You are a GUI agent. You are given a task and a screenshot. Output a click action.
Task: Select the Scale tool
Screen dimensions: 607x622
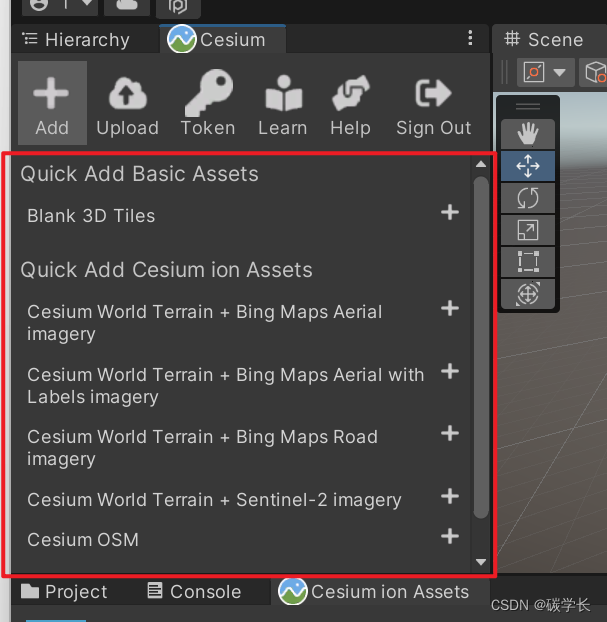pyautogui.click(x=528, y=230)
